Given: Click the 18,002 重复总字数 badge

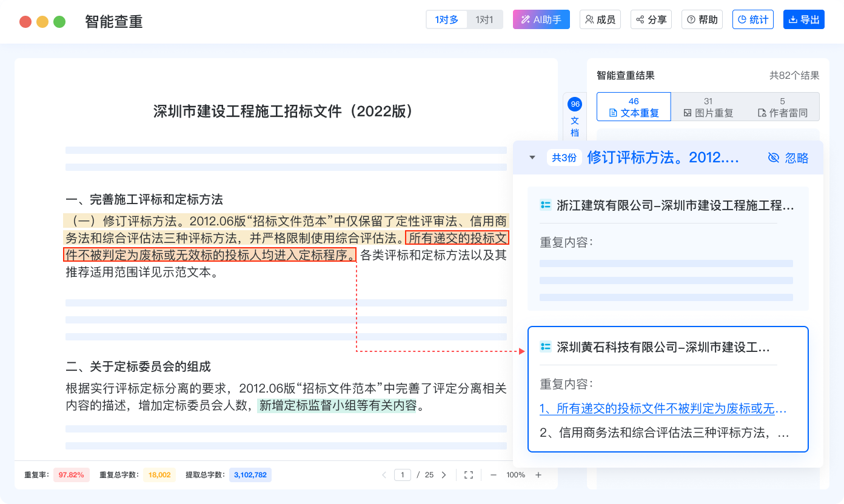Looking at the screenshot, I should (x=159, y=475).
